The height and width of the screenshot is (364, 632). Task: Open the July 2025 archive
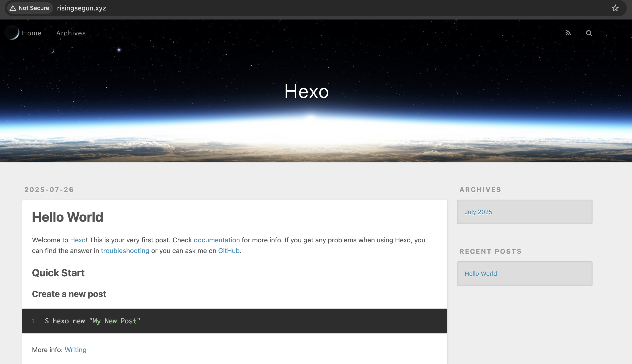coord(478,212)
